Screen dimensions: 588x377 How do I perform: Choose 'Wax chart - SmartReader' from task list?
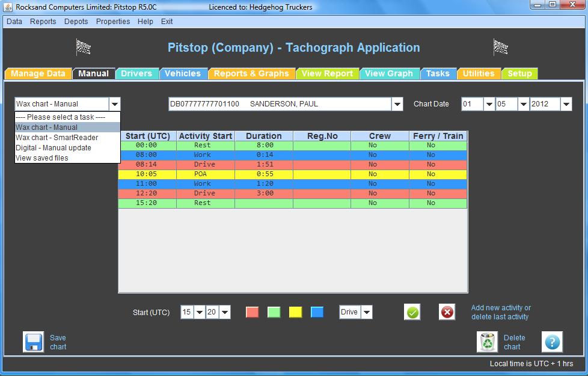(57, 138)
